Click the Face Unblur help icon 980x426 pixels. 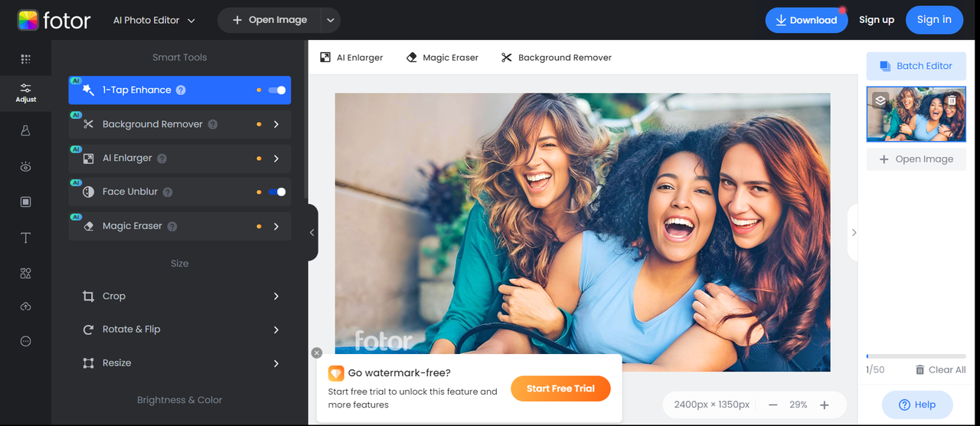coord(167,192)
